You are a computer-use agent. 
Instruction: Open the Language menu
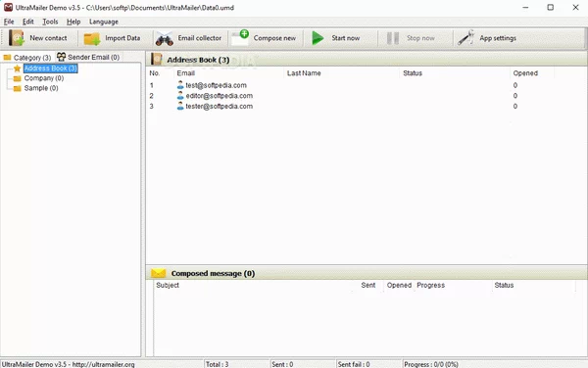104,22
